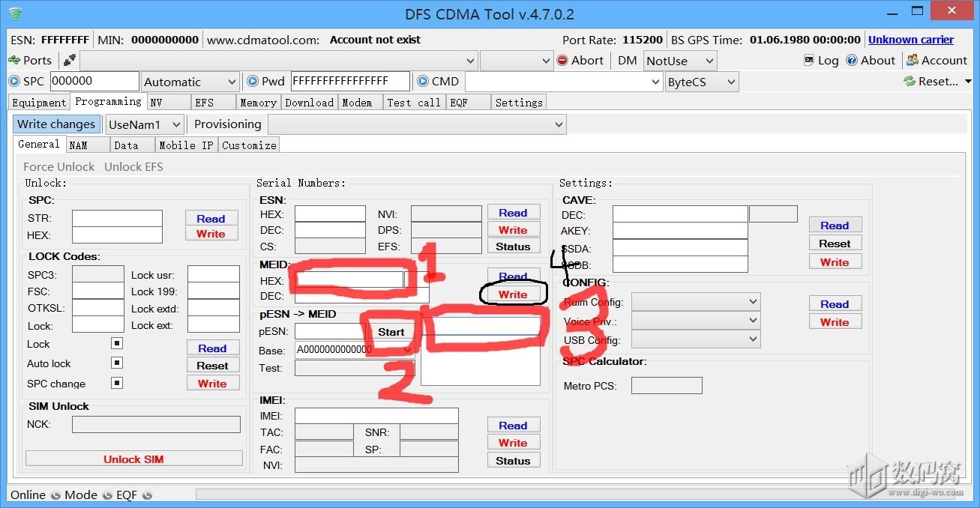Open the port selection dropdown next to Ports

pyautogui.click(x=279, y=61)
